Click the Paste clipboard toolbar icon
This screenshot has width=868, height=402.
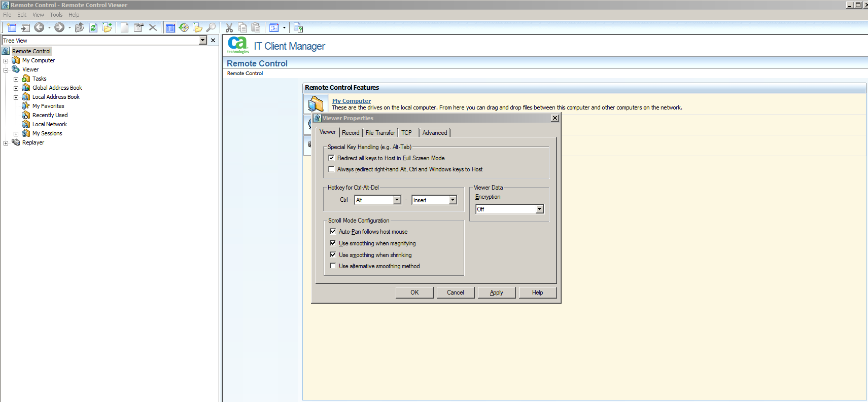pos(256,27)
